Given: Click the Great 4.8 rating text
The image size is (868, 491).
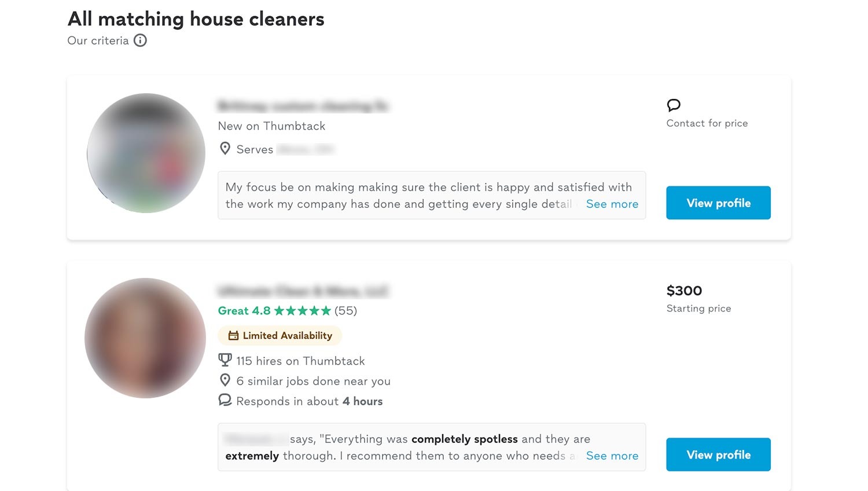Looking at the screenshot, I should point(244,311).
